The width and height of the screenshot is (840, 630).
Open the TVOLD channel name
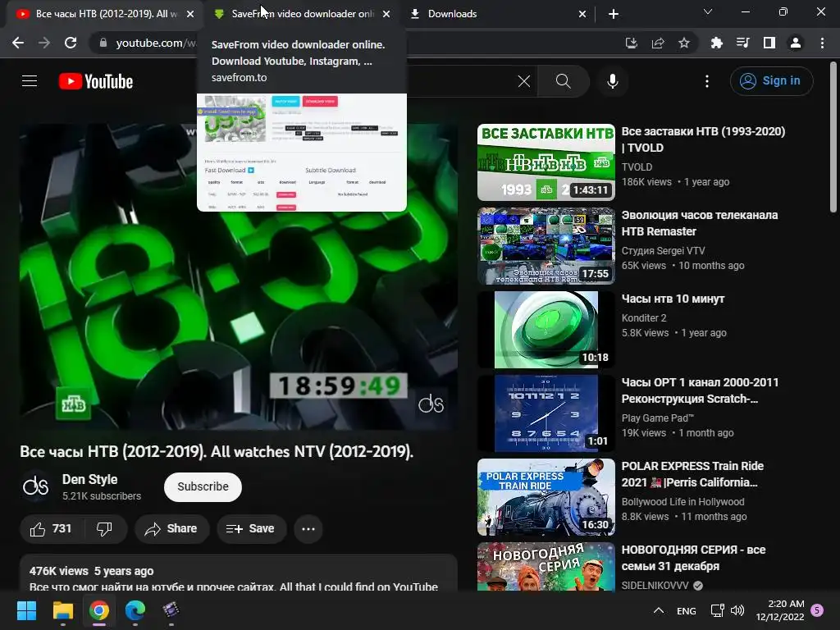click(637, 167)
